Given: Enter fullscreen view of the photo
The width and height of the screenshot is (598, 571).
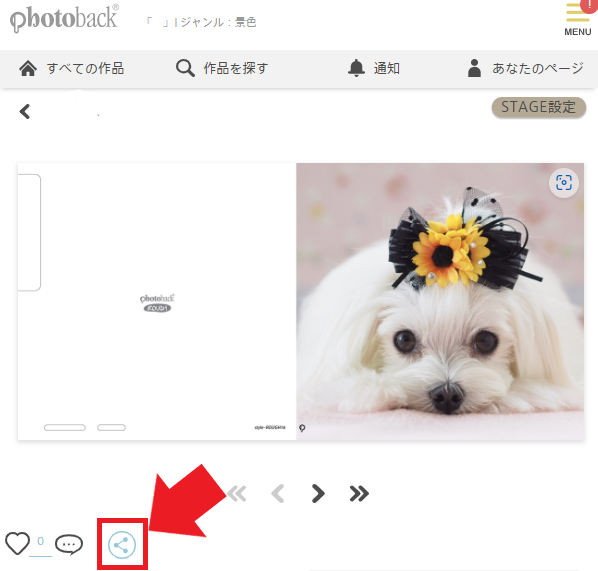Looking at the screenshot, I should [564, 183].
